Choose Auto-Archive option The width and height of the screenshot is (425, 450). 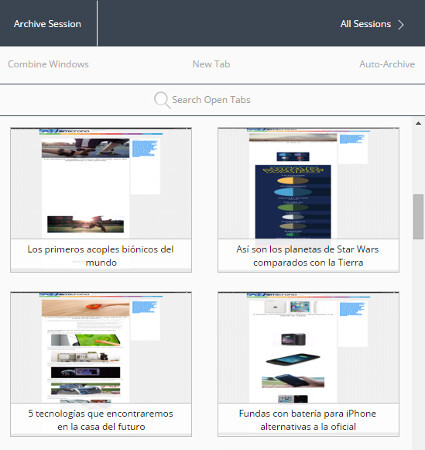(x=387, y=64)
